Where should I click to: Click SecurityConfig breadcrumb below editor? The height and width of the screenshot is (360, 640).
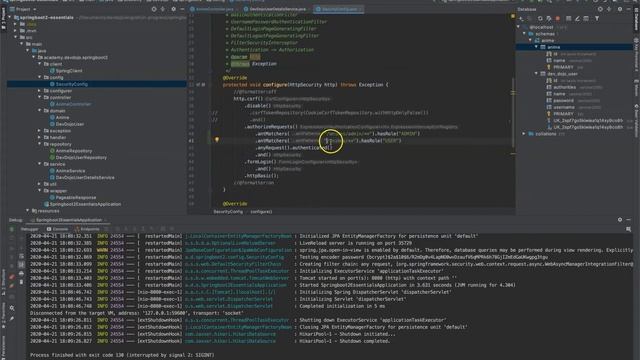coord(228,212)
